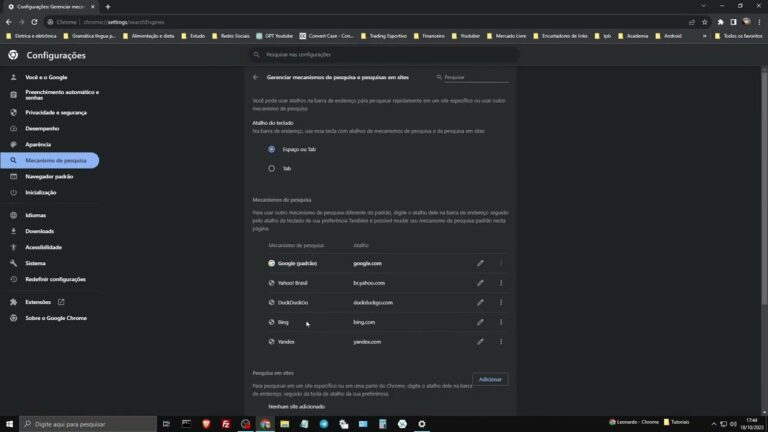Viewport: 768px width, 432px height.
Task: Select the 'Espaço ou Tab' shortcut option
Action: [x=271, y=149]
